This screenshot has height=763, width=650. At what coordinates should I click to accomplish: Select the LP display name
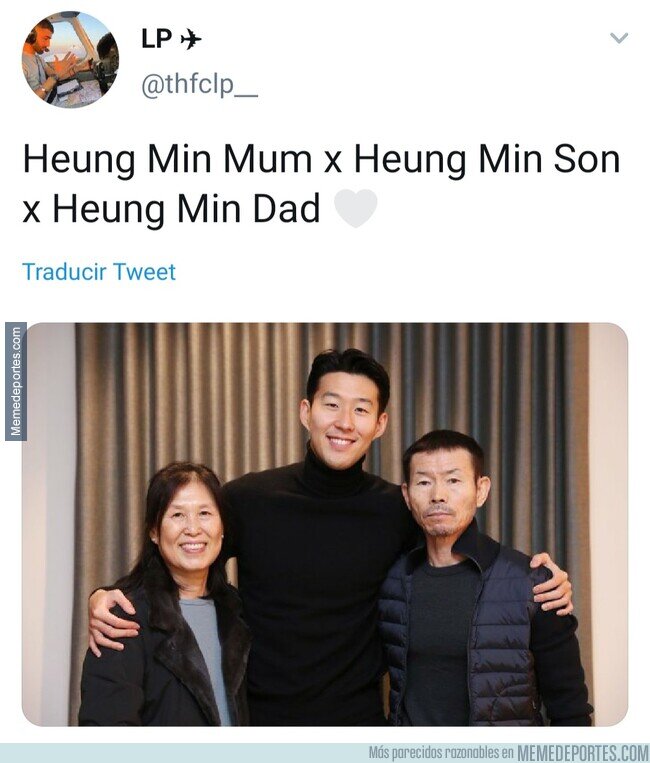(156, 39)
